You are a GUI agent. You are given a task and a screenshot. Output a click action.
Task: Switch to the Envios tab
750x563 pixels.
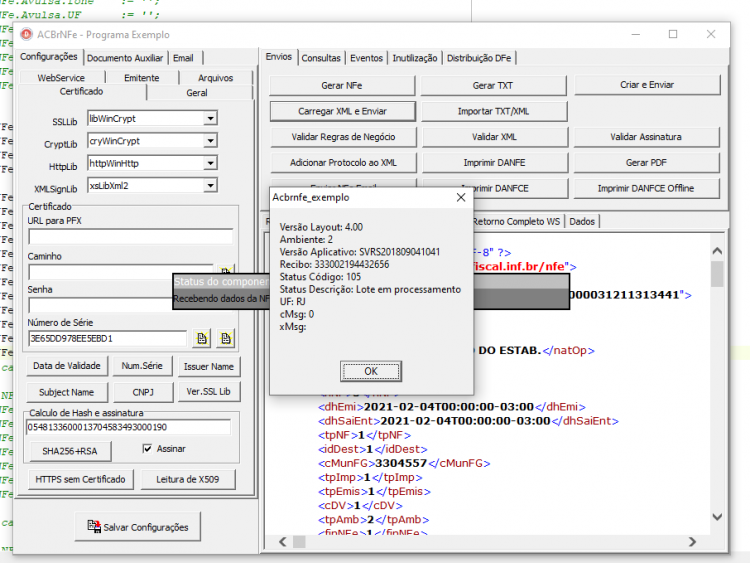click(x=279, y=56)
